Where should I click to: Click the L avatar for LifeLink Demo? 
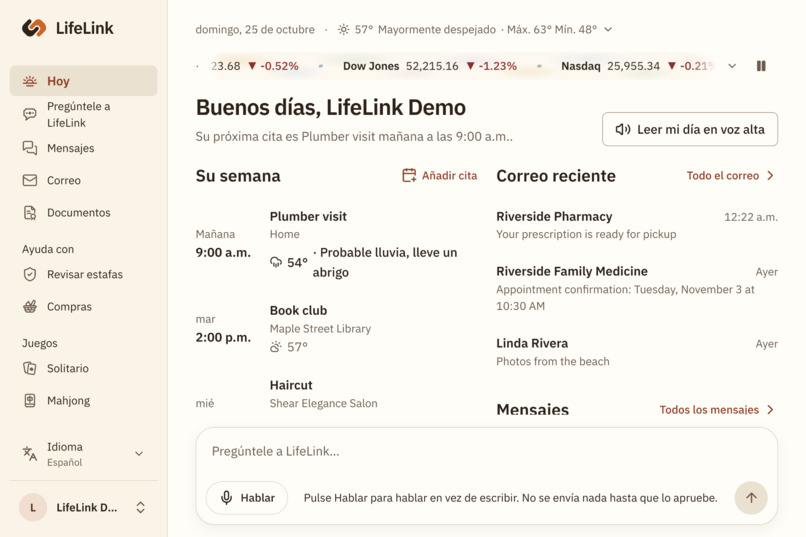pyautogui.click(x=33, y=508)
